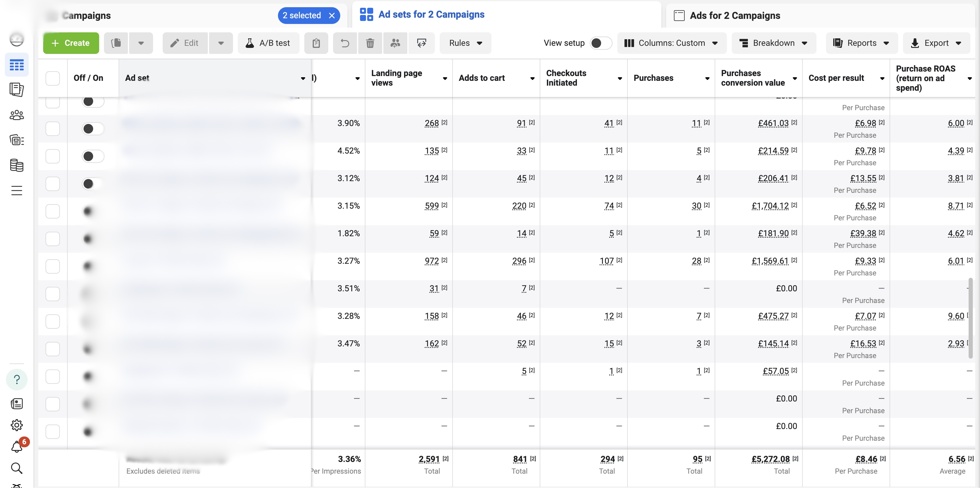Toggle the ad set with 3.90% rate
The image size is (980, 488).
93,128
